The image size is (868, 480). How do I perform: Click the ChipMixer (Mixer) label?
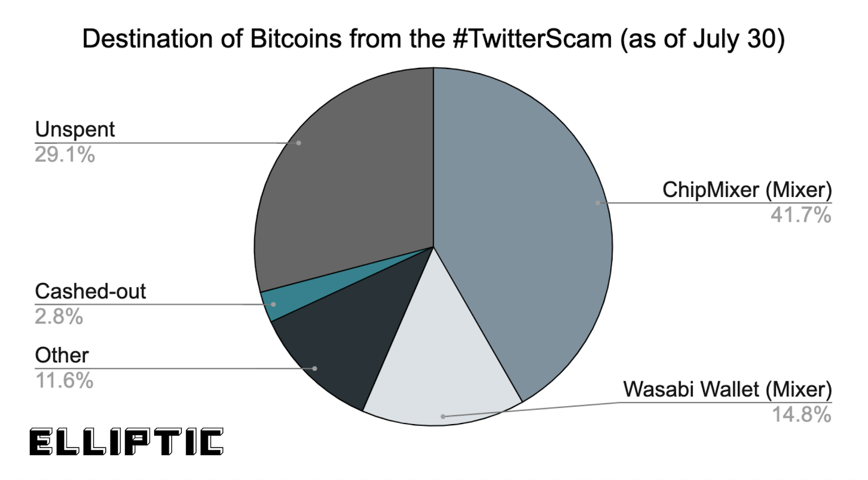pos(747,190)
